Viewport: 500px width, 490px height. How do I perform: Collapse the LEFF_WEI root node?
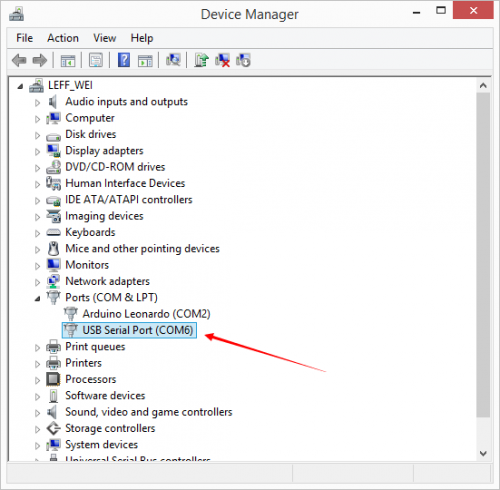point(20,86)
